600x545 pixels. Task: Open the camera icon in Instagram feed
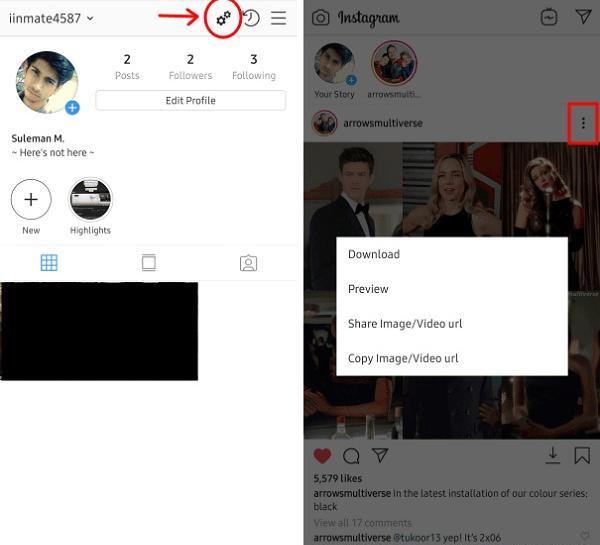click(x=321, y=18)
